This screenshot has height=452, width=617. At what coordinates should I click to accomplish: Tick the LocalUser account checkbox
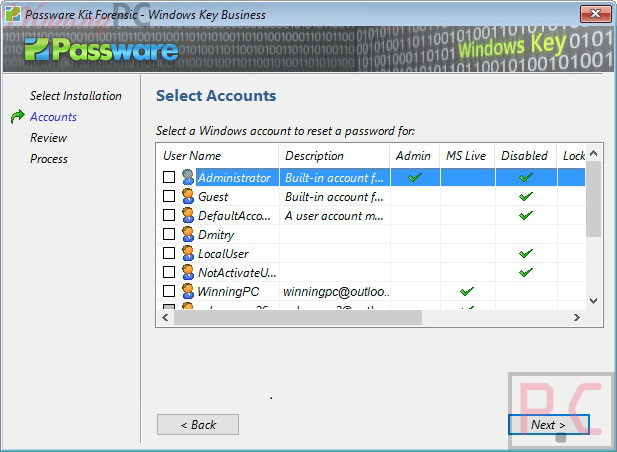[x=169, y=253]
